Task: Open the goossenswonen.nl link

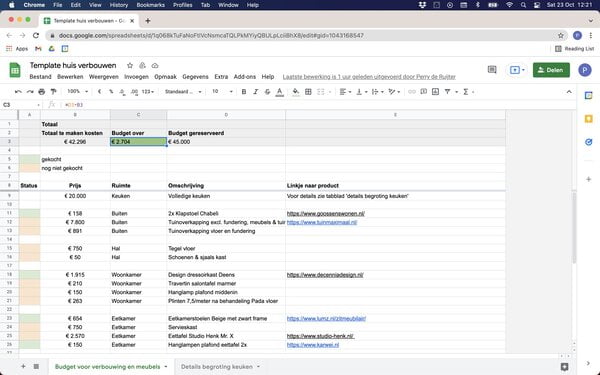Action: (x=326, y=214)
